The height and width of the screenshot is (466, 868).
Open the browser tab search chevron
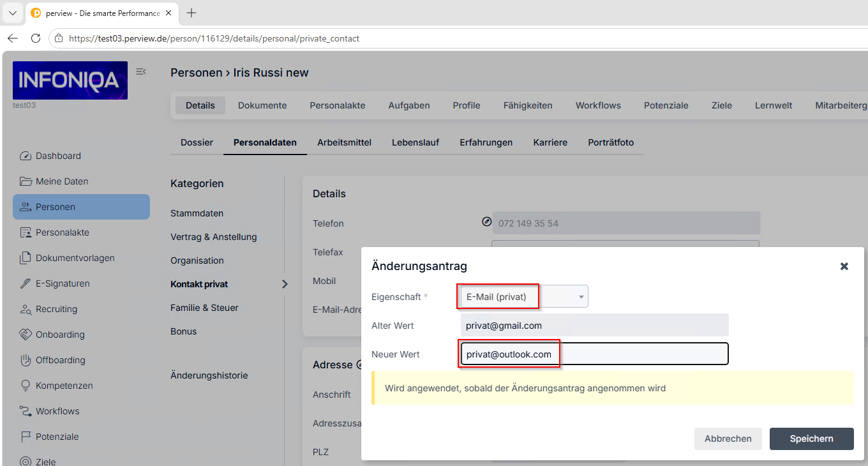coord(12,13)
